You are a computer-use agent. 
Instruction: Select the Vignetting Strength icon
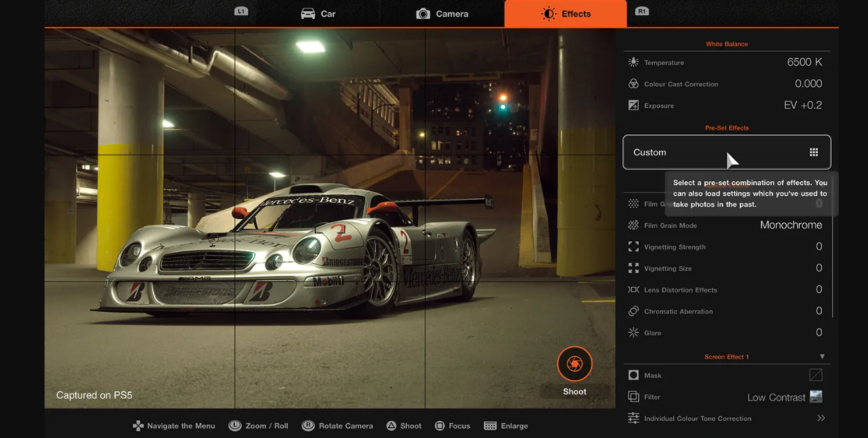(633, 247)
